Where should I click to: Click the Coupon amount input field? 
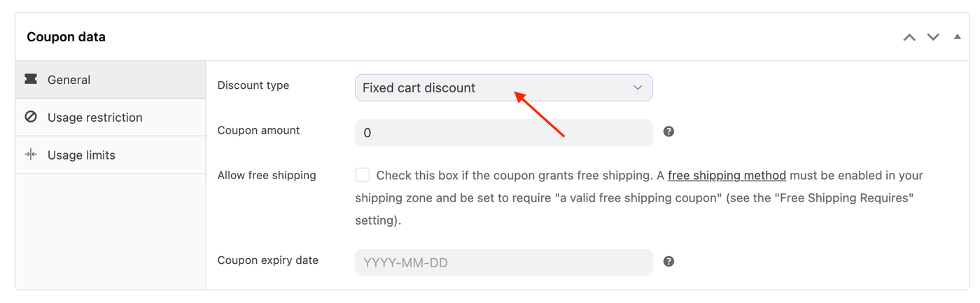click(503, 133)
